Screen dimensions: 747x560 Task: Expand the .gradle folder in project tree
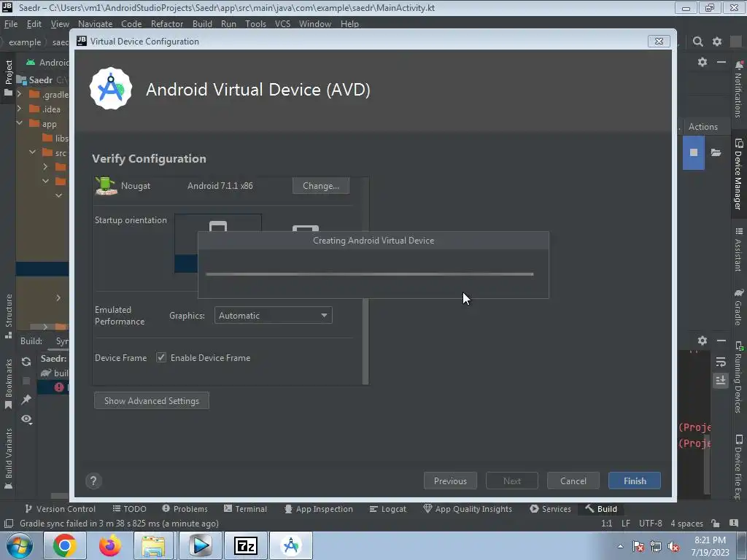pos(19,94)
